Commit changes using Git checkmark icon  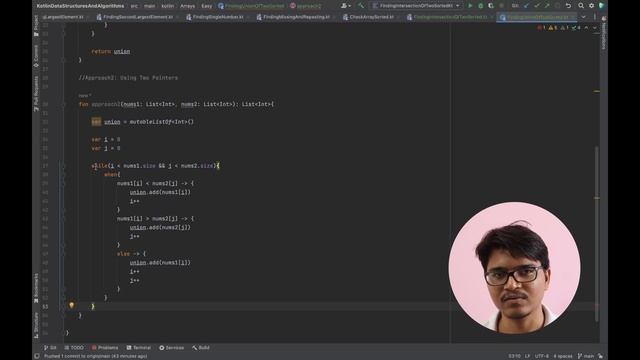(x=536, y=6)
